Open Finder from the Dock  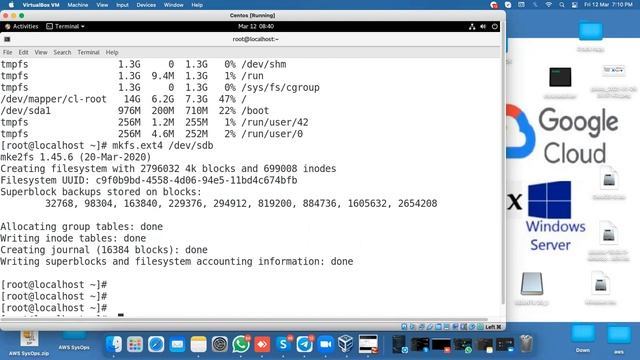click(114, 344)
